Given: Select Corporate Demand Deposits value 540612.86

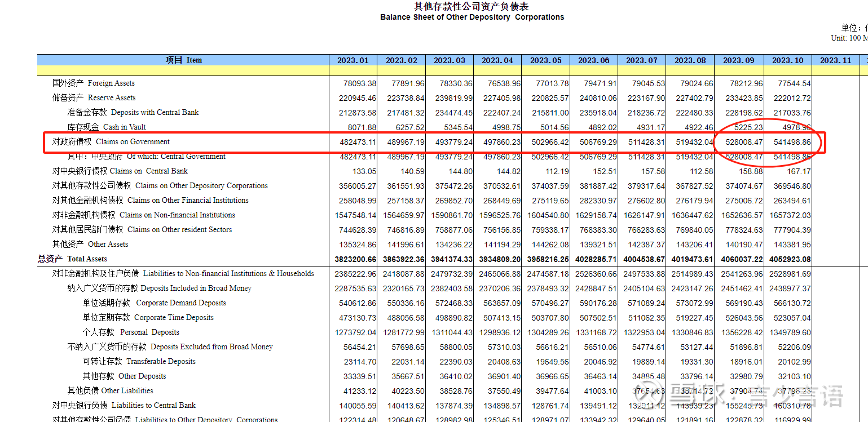Looking at the screenshot, I should click(x=357, y=303).
